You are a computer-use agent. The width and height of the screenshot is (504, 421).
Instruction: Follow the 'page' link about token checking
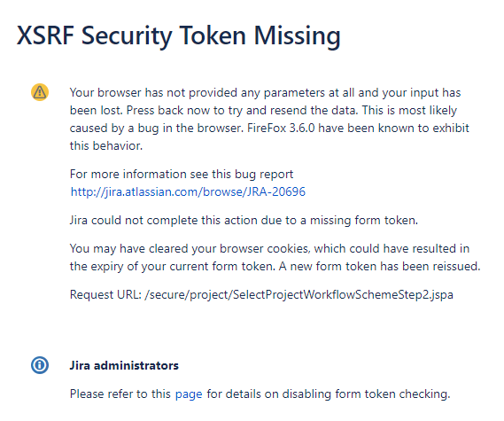(x=189, y=394)
